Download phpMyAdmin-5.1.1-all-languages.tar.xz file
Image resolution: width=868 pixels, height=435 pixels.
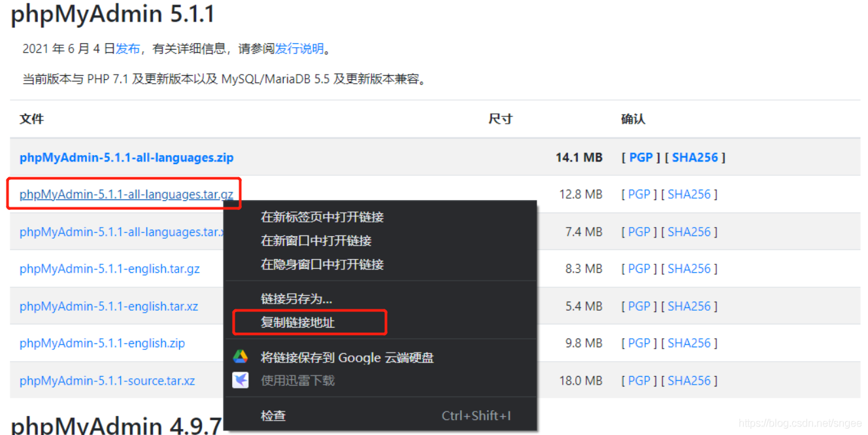click(122, 232)
